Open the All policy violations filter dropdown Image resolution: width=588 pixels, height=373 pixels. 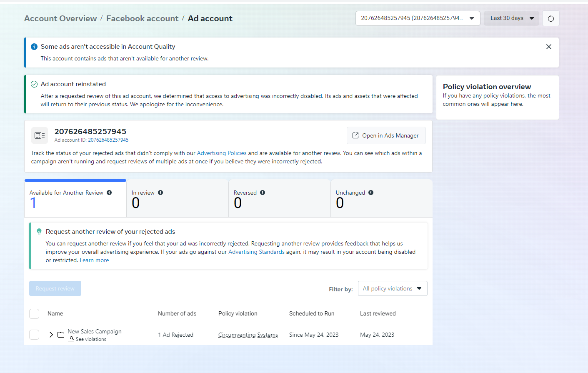pos(393,288)
